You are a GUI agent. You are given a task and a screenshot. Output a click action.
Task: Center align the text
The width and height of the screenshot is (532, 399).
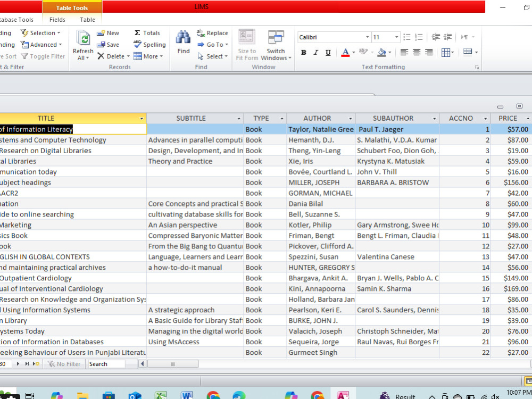[x=417, y=52]
